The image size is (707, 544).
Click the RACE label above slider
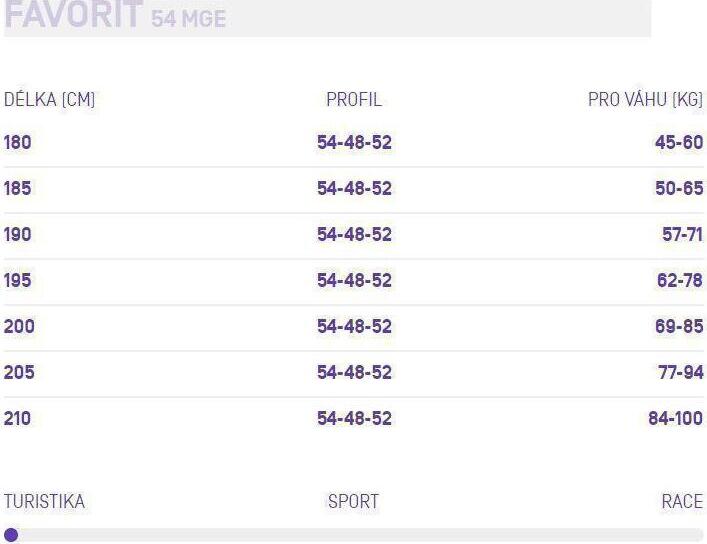pyautogui.click(x=682, y=502)
